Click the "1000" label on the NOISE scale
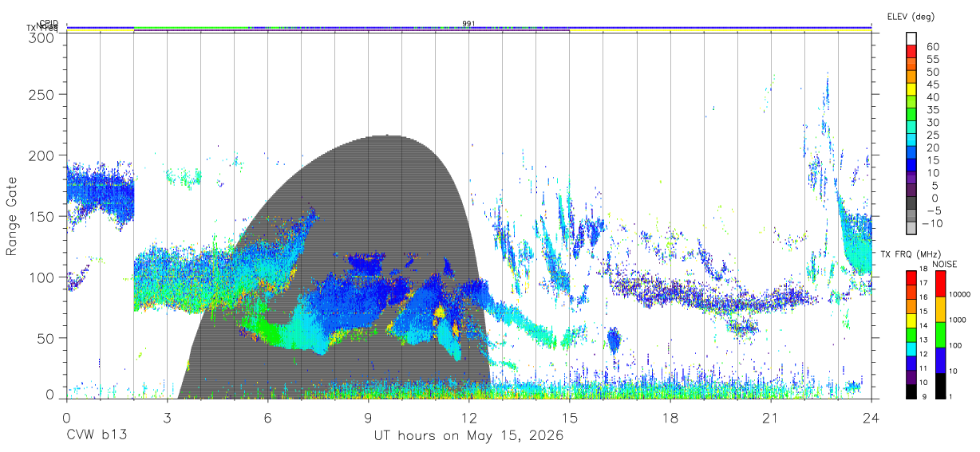The height and width of the screenshot is (452, 980). [958, 320]
